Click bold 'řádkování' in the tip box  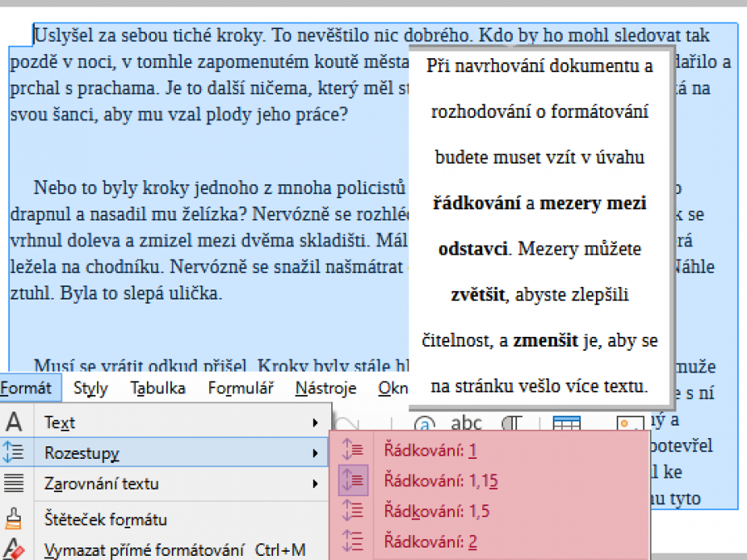(476, 203)
